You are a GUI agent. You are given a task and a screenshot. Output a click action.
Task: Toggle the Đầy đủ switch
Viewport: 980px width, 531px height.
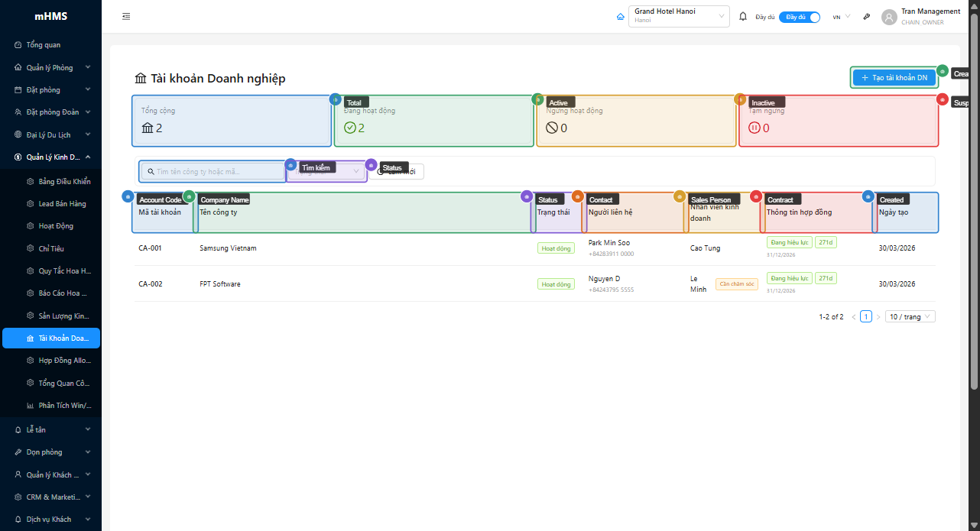point(800,17)
